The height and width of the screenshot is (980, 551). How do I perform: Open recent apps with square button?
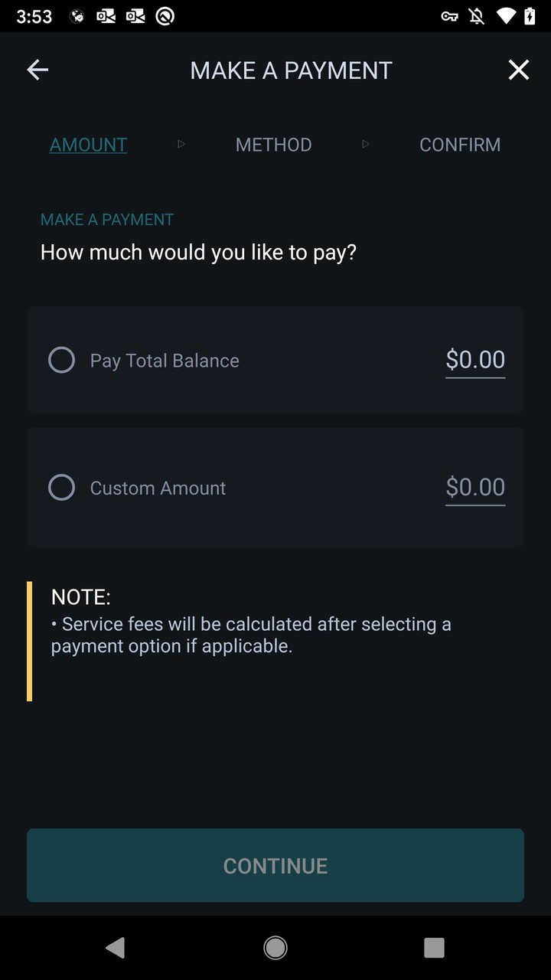[x=434, y=948]
